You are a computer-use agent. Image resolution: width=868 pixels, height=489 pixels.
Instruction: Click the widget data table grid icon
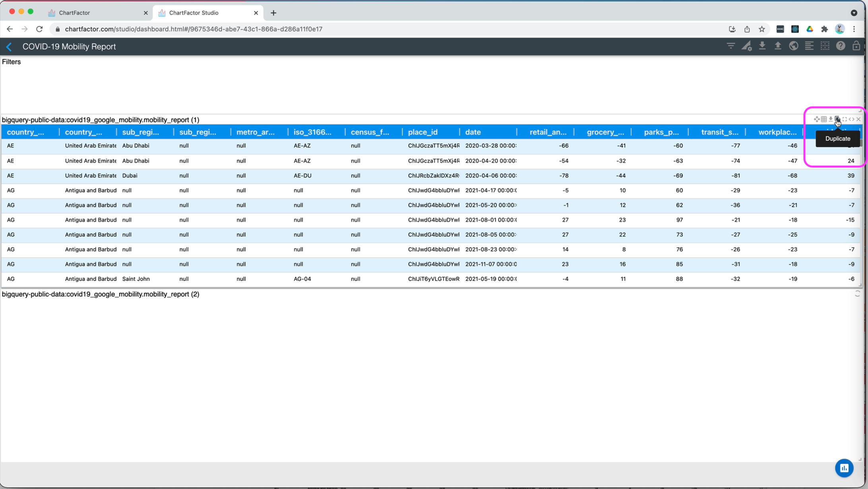(x=824, y=119)
